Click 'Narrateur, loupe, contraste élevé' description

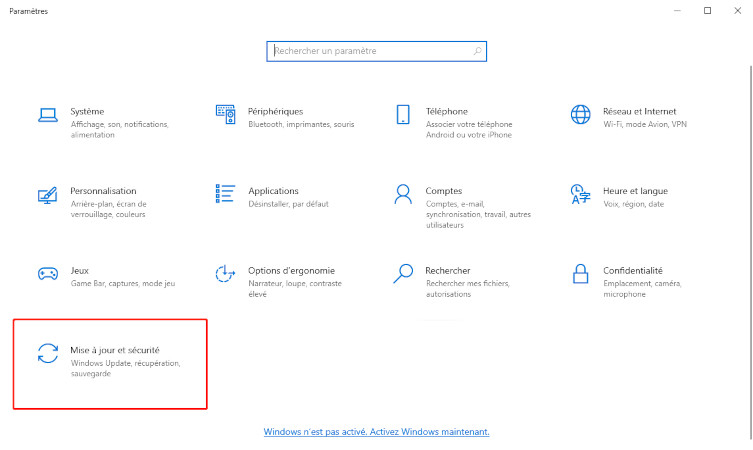295,289
